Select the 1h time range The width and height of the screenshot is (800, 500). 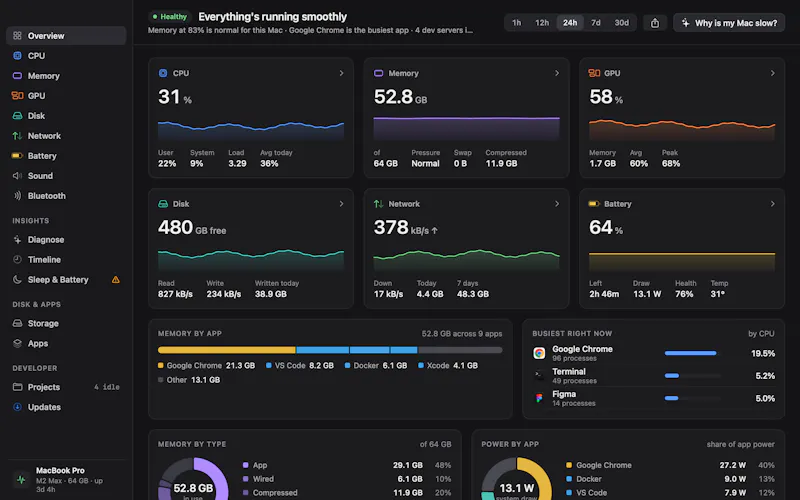(x=517, y=23)
